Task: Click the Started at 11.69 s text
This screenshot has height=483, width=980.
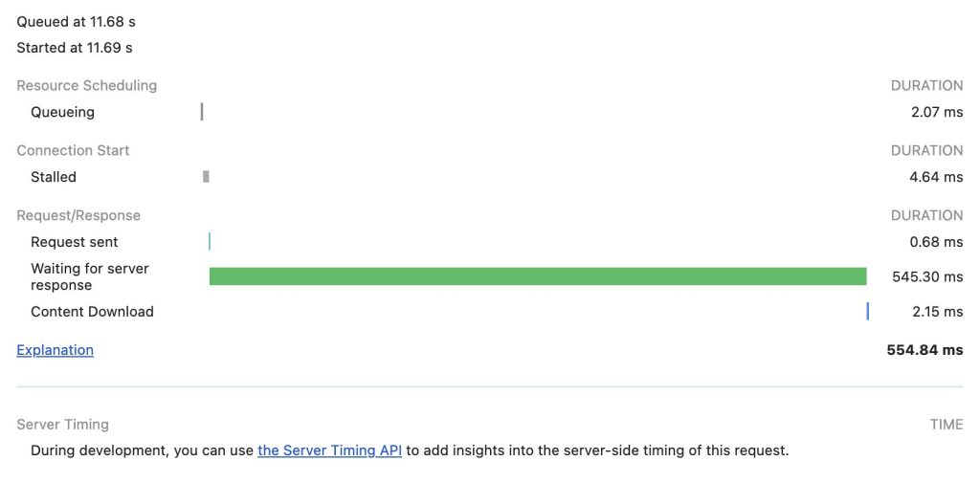Action: [x=75, y=48]
